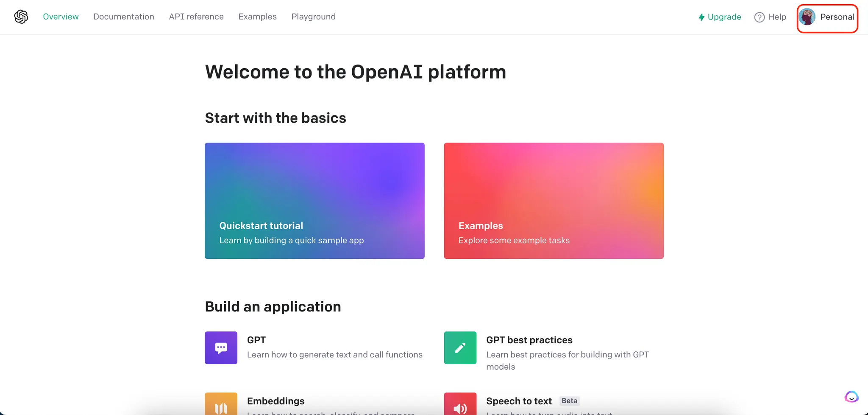
Task: Click the 'Start with the basics' heading
Action: point(275,118)
